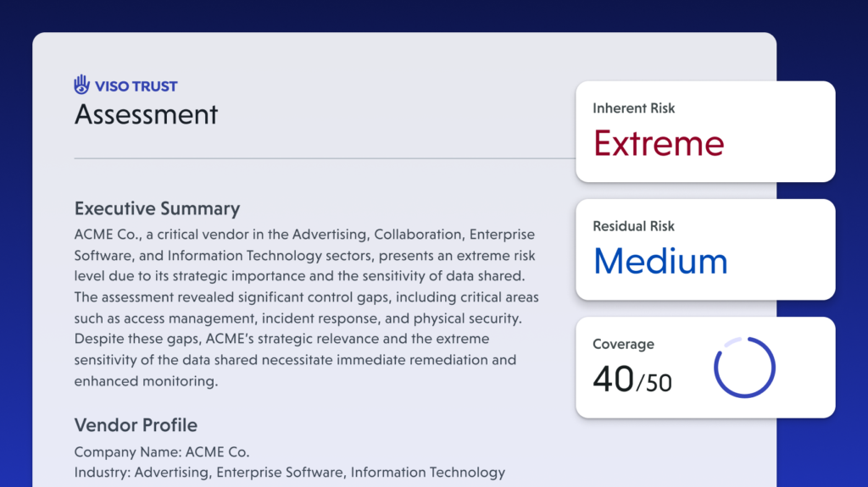Click the Vendor Profile heading

136,425
